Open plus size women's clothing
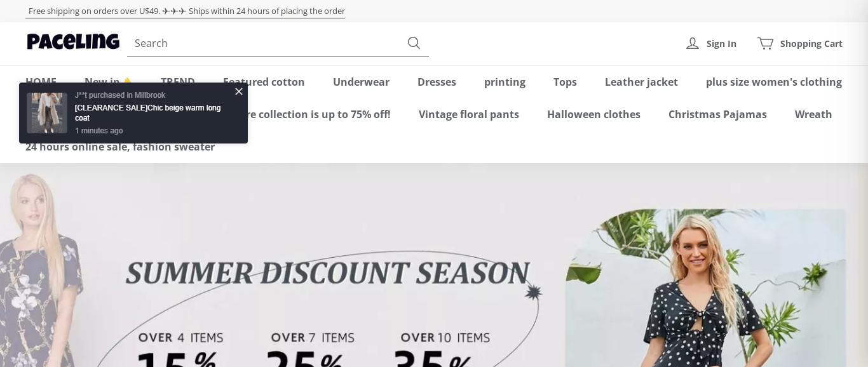The height and width of the screenshot is (367, 868). pyautogui.click(x=774, y=82)
